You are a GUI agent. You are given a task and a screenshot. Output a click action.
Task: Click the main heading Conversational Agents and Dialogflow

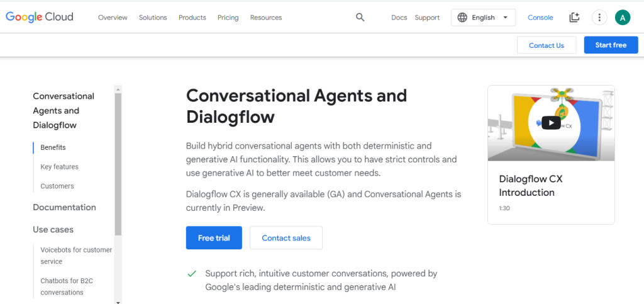click(x=296, y=106)
